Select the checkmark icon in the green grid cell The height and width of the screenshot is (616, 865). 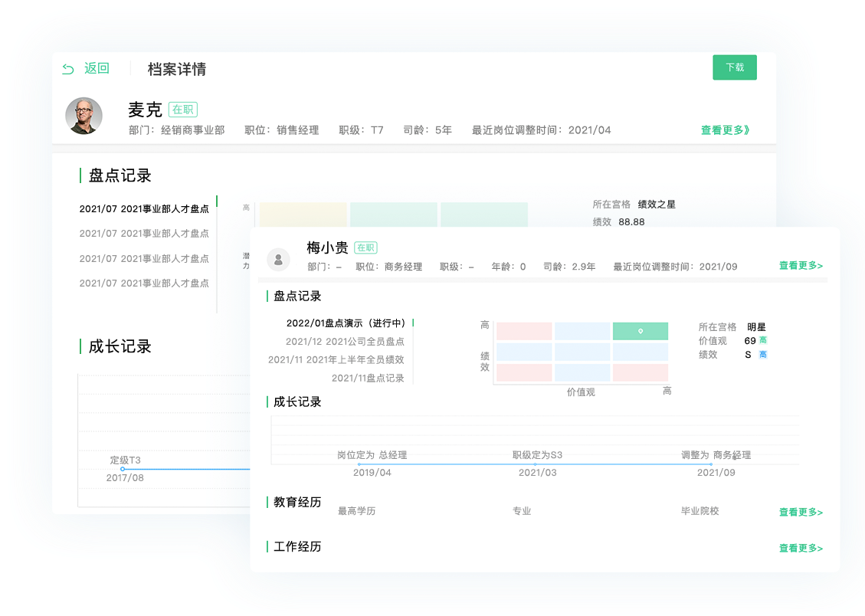(640, 331)
